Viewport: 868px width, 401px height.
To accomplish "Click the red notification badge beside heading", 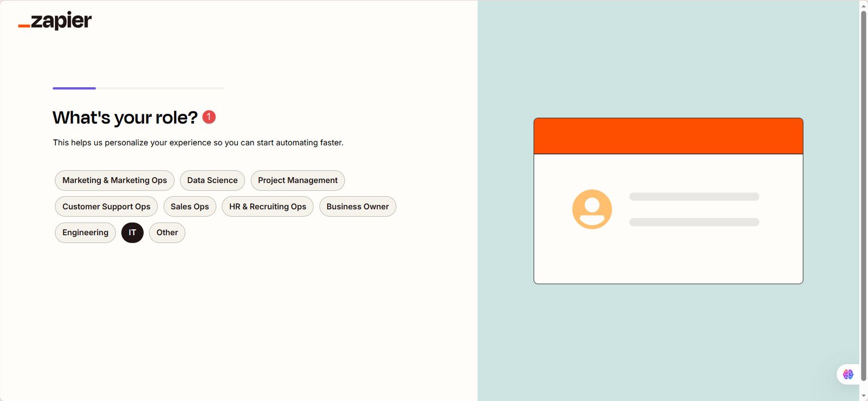I will pyautogui.click(x=209, y=117).
